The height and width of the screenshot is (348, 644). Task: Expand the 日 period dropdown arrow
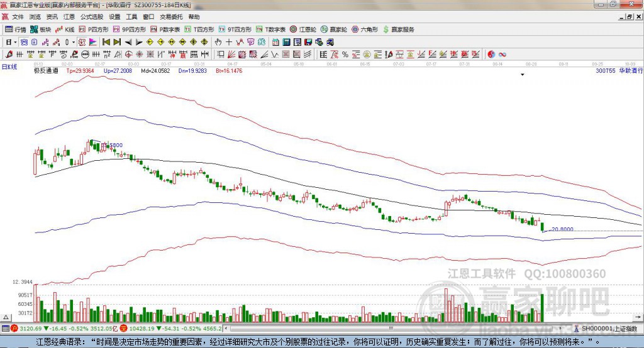coord(16,42)
